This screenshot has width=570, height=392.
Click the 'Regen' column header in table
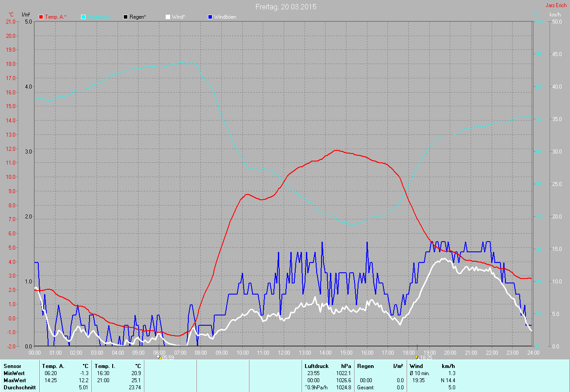coord(365,366)
